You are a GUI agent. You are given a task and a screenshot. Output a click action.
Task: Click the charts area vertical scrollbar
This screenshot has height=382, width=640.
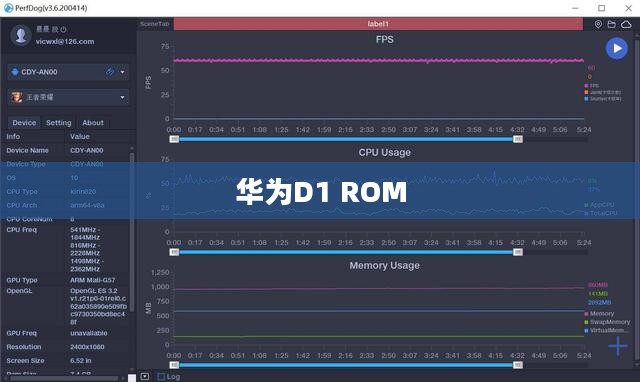[637, 200]
